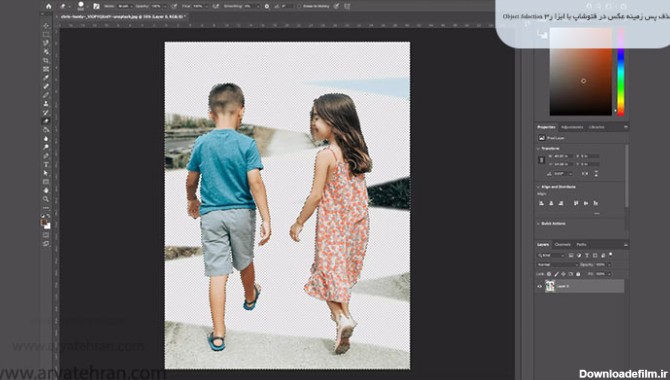Image resolution: width=670 pixels, height=380 pixels.
Task: Select the Horizontal Type tool
Action: [x=46, y=164]
